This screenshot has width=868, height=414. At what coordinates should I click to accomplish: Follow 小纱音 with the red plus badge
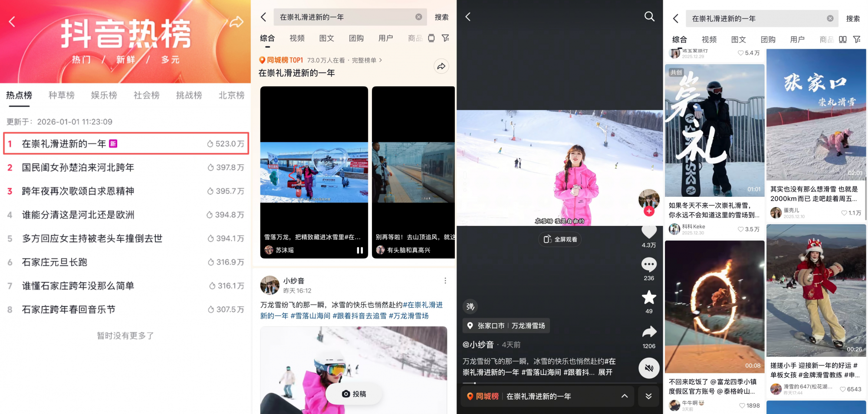pos(649,211)
